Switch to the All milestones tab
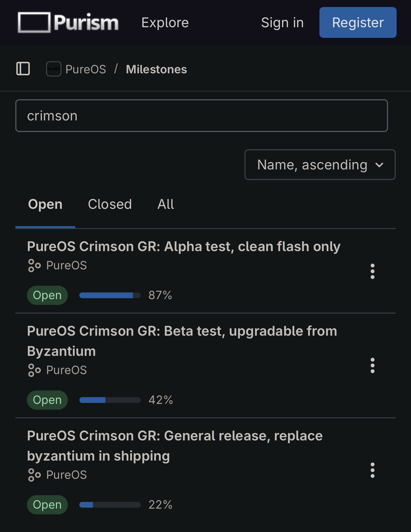Screen dimensions: 411x532 pyautogui.click(x=166, y=204)
